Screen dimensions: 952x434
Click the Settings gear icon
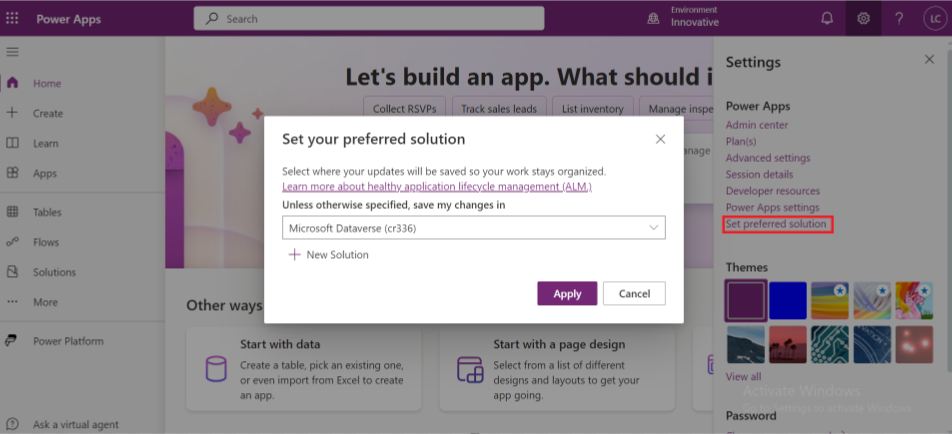pos(863,18)
